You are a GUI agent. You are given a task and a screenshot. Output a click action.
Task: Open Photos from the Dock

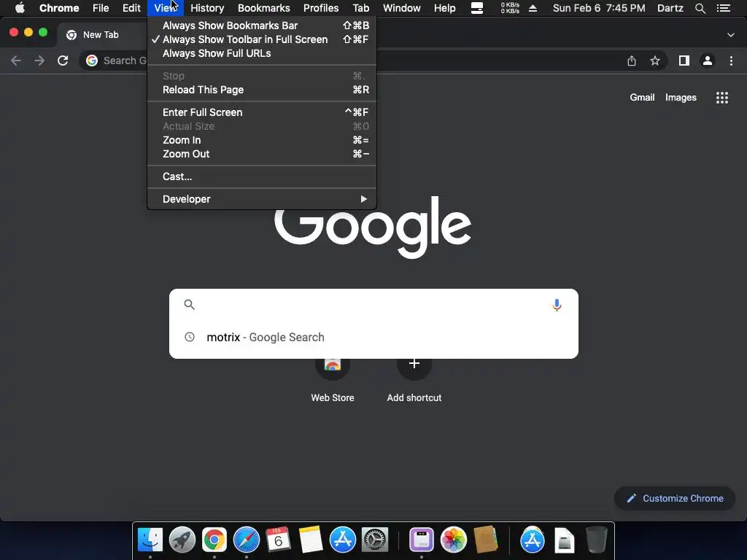point(454,540)
